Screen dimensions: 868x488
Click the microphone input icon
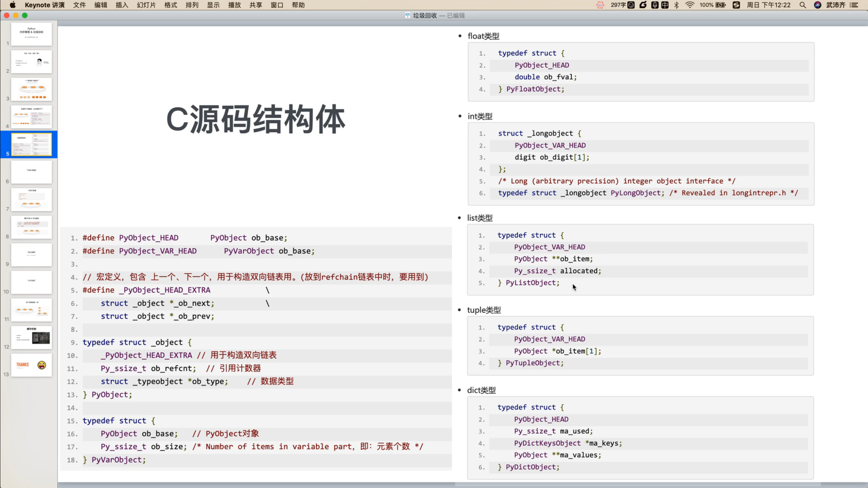coord(655,5)
